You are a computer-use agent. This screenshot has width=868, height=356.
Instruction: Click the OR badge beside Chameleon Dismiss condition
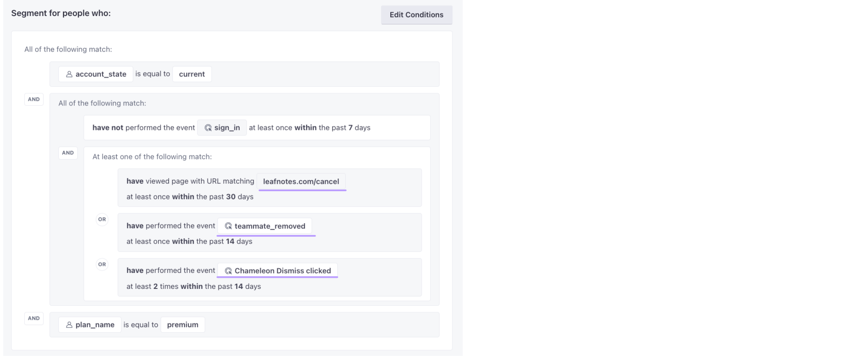102,265
